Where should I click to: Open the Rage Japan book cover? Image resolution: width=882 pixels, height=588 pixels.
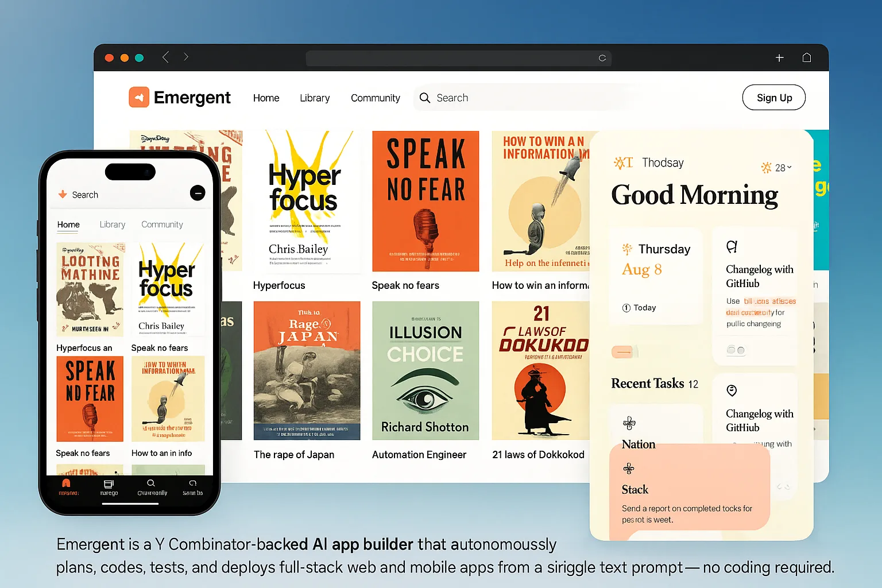[x=307, y=371]
